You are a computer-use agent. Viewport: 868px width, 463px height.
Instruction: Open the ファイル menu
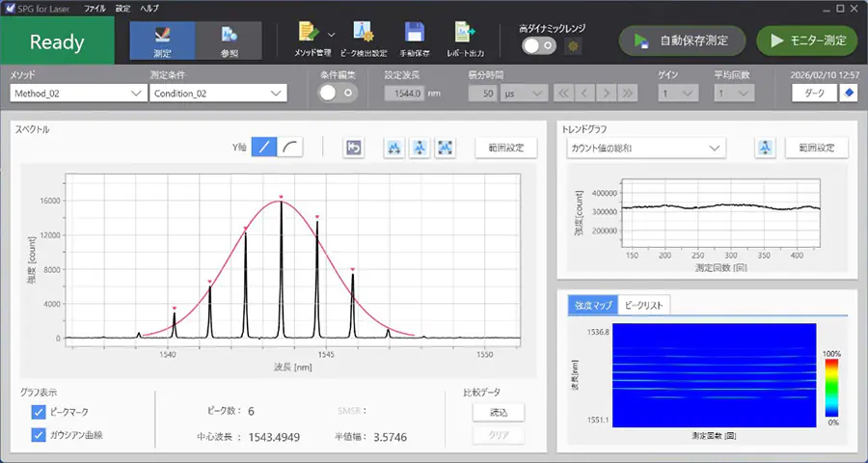point(95,7)
